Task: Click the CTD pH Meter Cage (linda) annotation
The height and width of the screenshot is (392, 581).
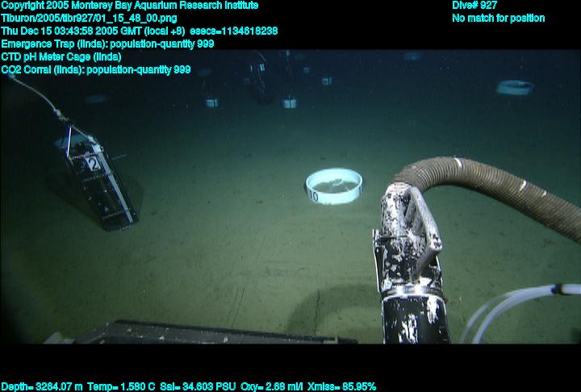Action: (61, 57)
